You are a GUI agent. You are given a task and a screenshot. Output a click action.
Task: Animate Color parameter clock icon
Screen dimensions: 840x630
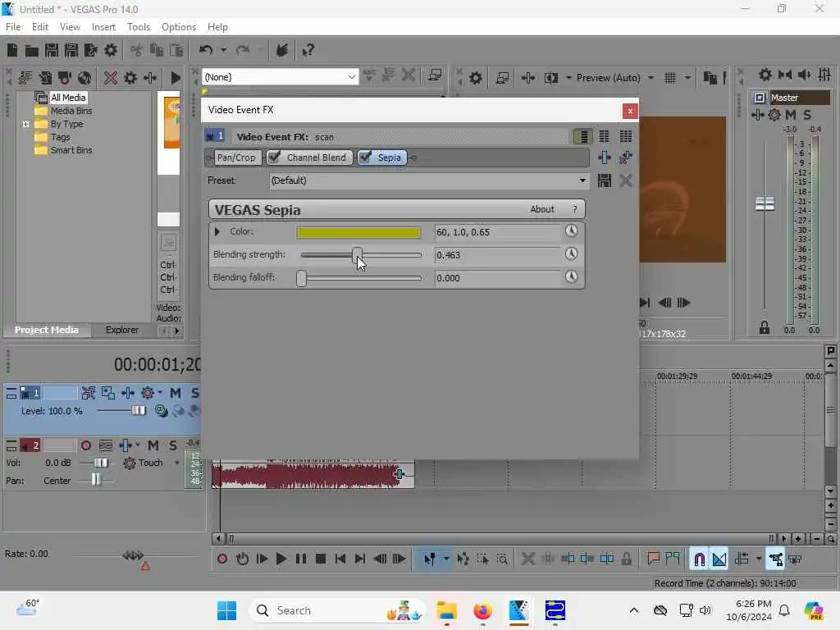pyautogui.click(x=571, y=231)
